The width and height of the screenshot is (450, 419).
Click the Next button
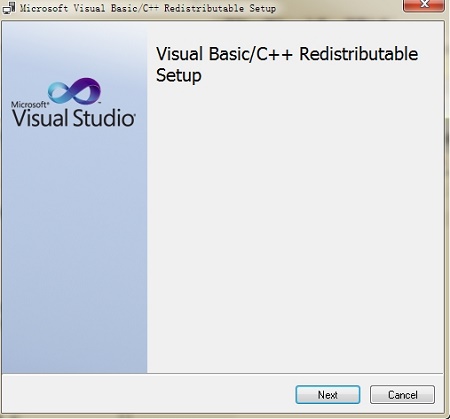click(328, 395)
